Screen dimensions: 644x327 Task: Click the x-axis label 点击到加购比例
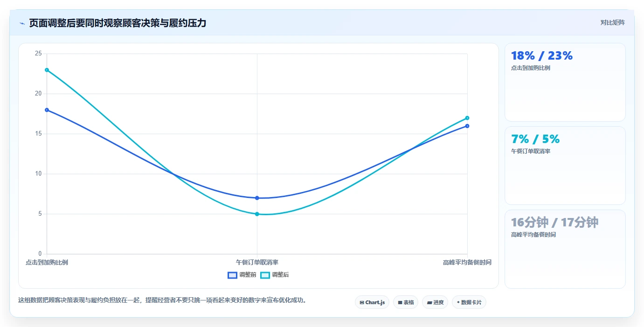47,262
